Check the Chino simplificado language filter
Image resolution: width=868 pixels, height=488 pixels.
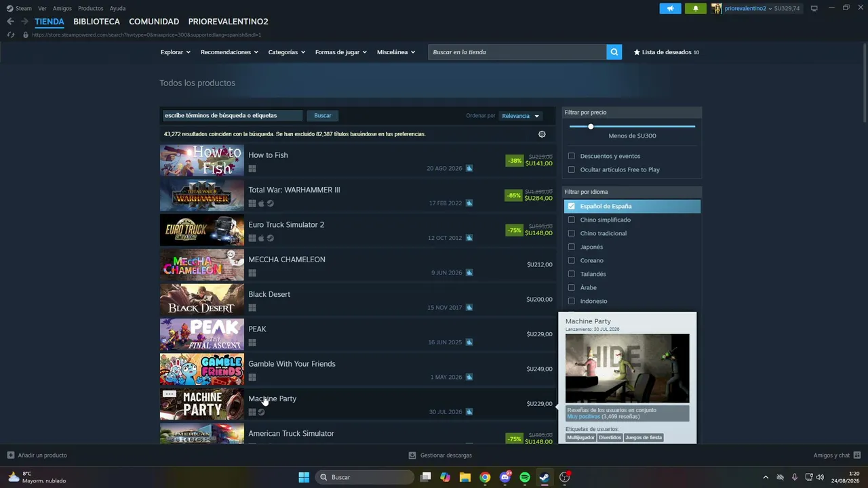[572, 220]
